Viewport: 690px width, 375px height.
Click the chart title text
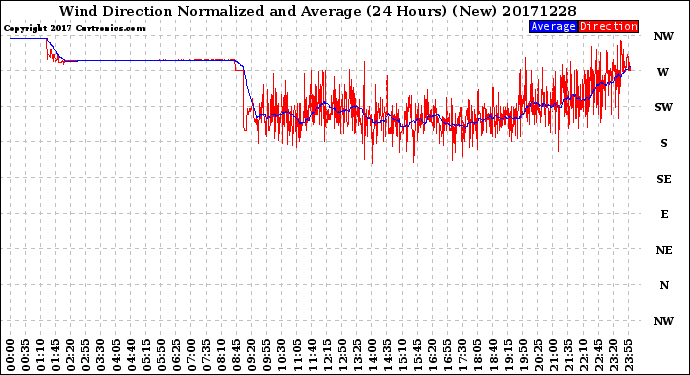pyautogui.click(x=318, y=11)
